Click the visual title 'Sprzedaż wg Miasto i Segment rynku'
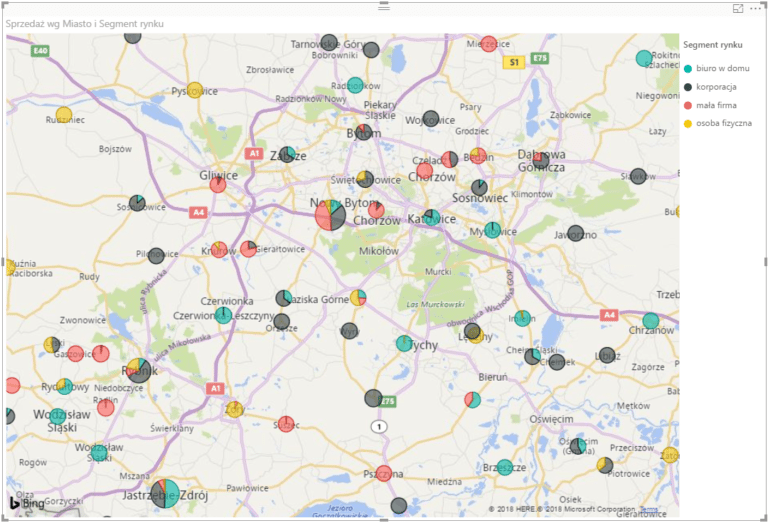This screenshot has height=523, width=768. (x=85, y=23)
